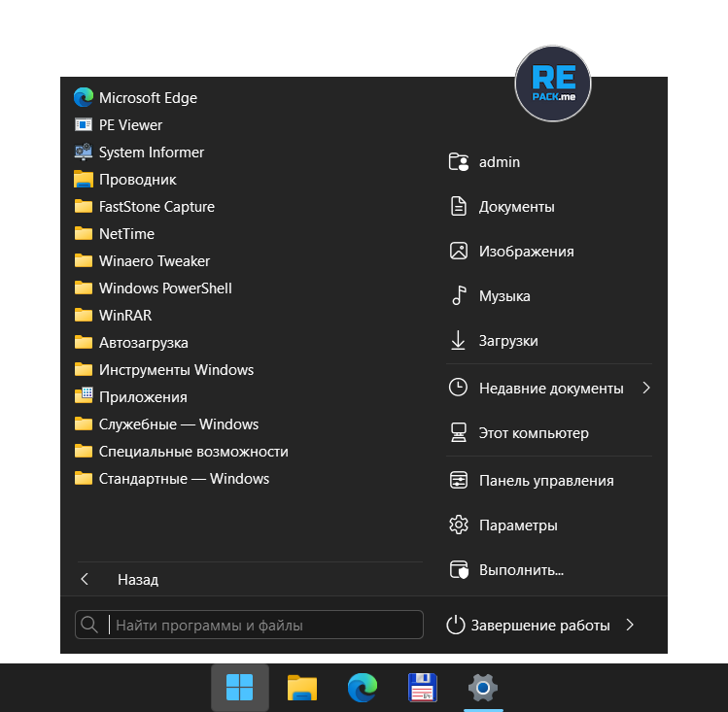
Task: Launch PE Viewer from the list
Action: coord(130,125)
